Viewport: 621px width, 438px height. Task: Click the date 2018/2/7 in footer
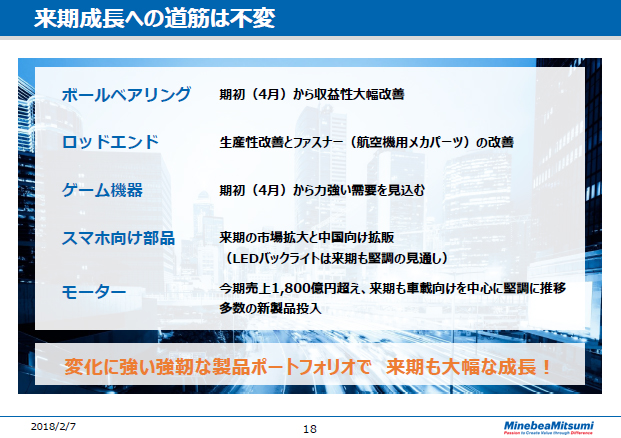(x=53, y=427)
